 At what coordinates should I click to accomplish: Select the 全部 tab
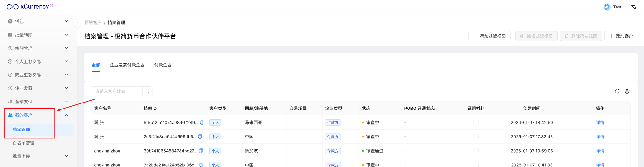point(96,65)
